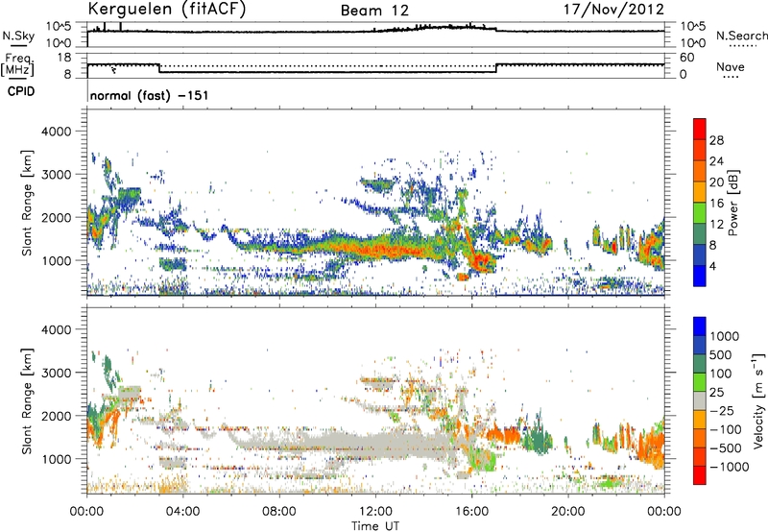
Task: Click the 1000 tick on the velocity panel axis
Action: tap(56, 459)
